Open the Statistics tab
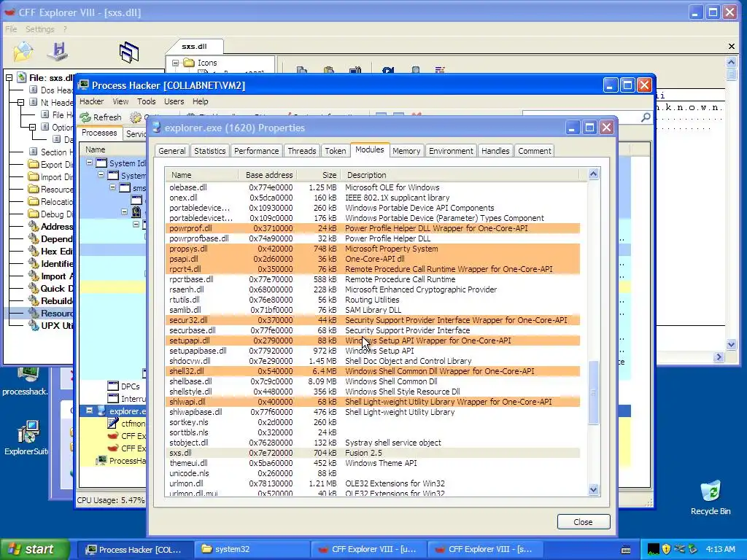The width and height of the screenshot is (747, 560). (209, 151)
